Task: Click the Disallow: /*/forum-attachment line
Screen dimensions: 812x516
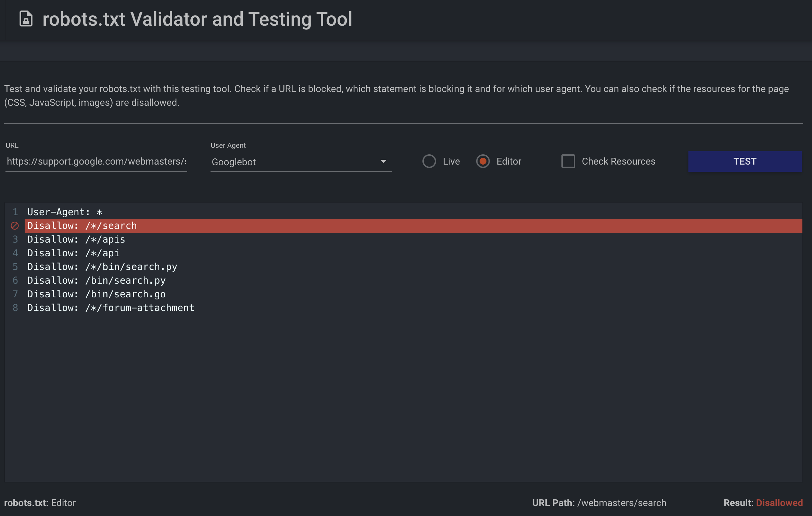Action: pyautogui.click(x=111, y=308)
